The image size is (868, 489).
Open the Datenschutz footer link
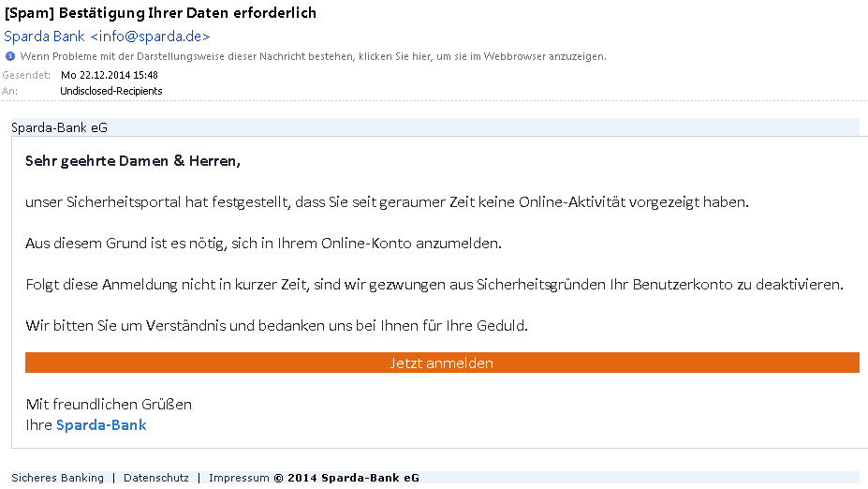coord(156,478)
